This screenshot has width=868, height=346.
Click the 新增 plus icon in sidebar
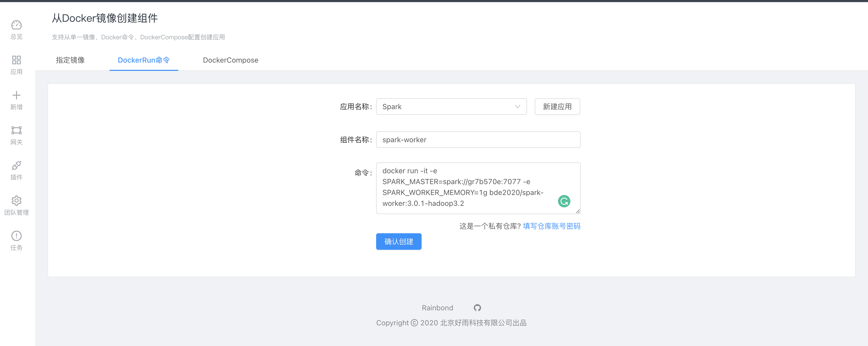pyautogui.click(x=16, y=95)
